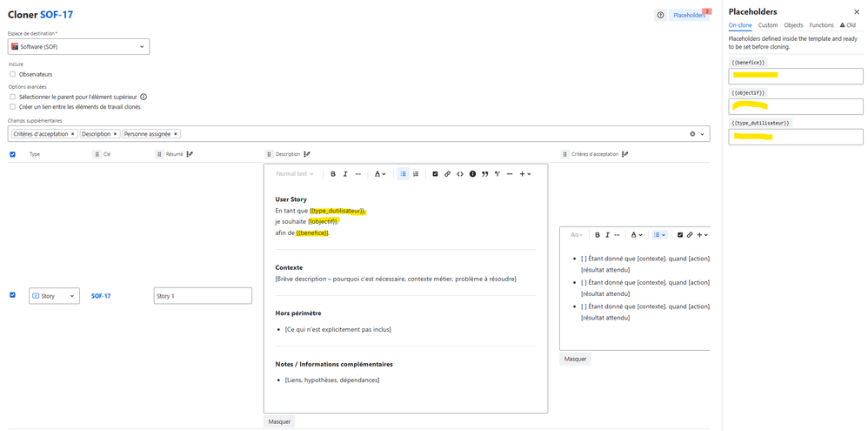This screenshot has height=431, width=868.
Task: Expand Champs supplémentaires dropdown chevron
Action: point(703,134)
